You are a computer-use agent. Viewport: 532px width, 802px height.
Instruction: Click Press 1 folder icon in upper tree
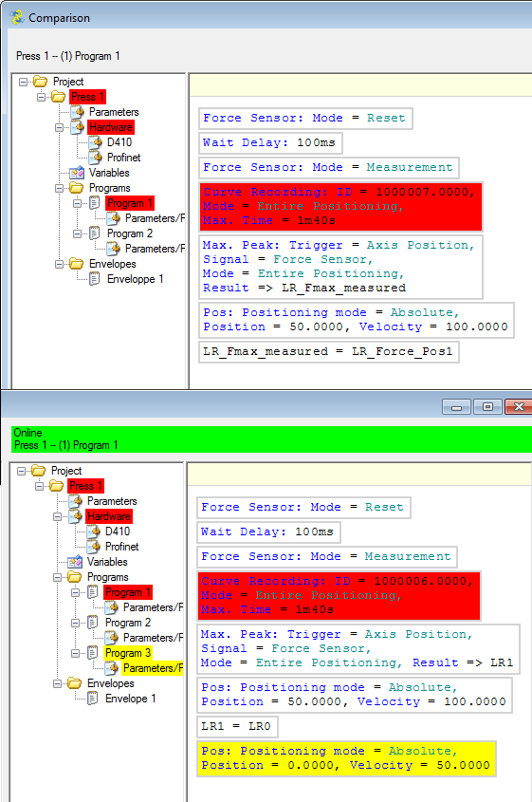[58, 97]
